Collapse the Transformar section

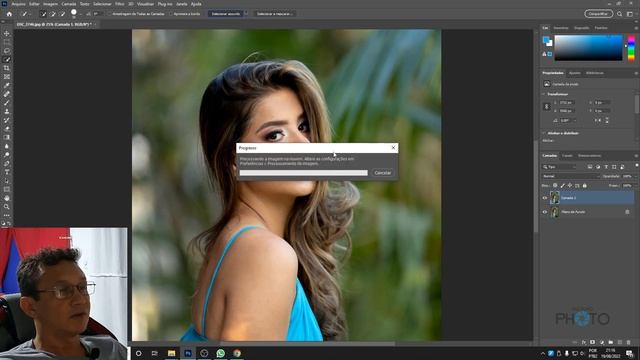544,94
